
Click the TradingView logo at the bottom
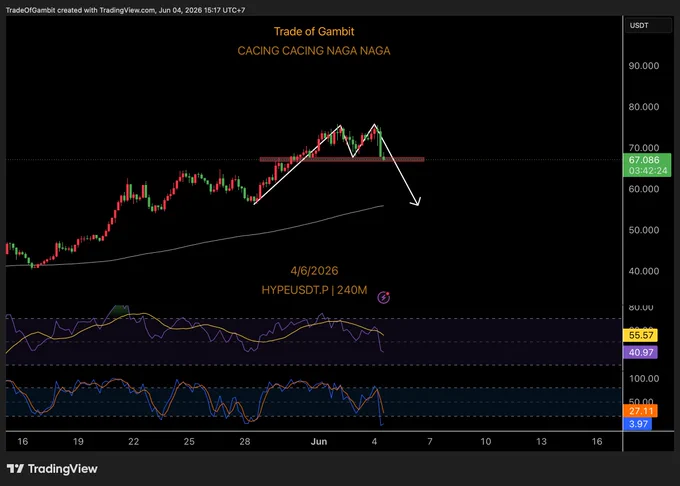[x=52, y=469]
